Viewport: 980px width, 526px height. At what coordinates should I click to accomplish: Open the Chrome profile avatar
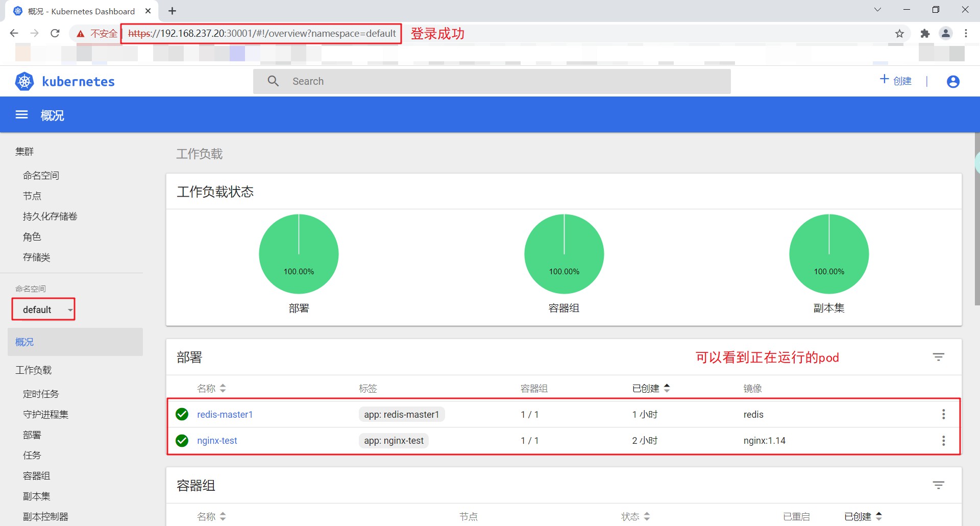(x=946, y=33)
